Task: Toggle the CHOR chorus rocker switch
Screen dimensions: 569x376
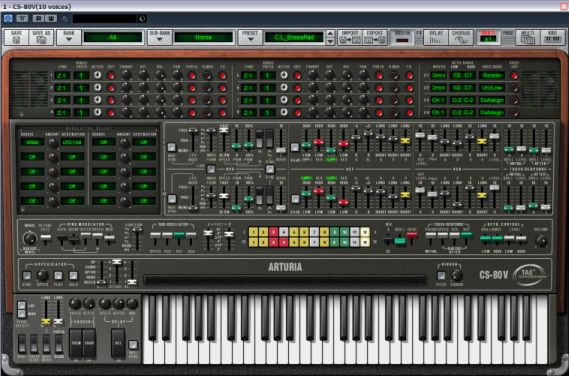Action: (89, 343)
